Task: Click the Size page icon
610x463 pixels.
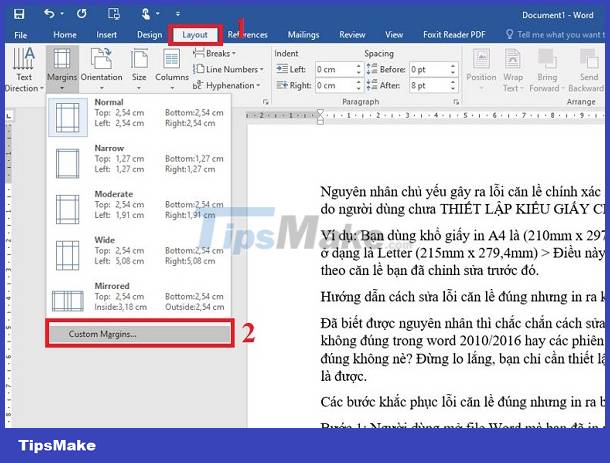Action: click(x=139, y=58)
